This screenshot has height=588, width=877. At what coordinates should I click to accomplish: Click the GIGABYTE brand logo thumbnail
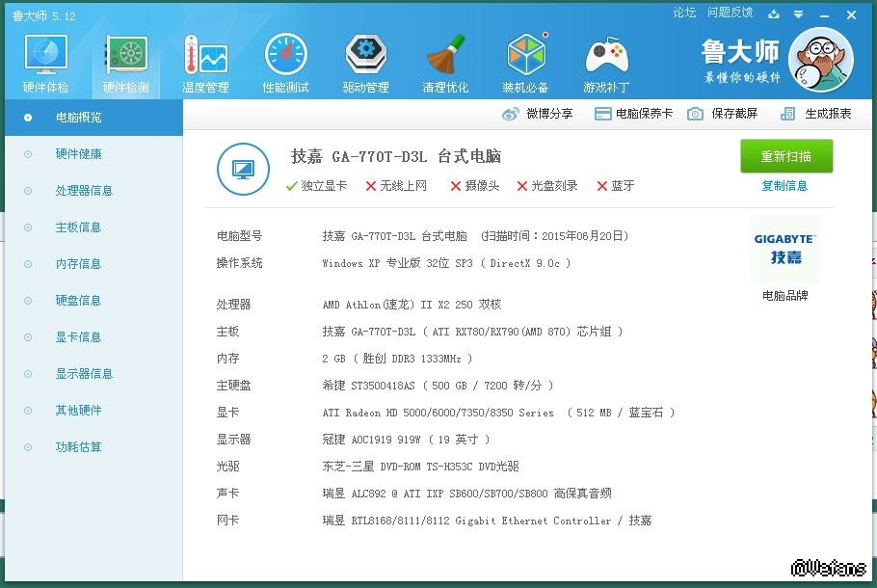(784, 249)
